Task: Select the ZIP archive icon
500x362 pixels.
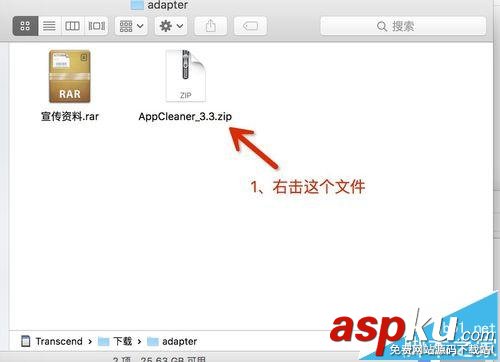Action: coord(186,76)
